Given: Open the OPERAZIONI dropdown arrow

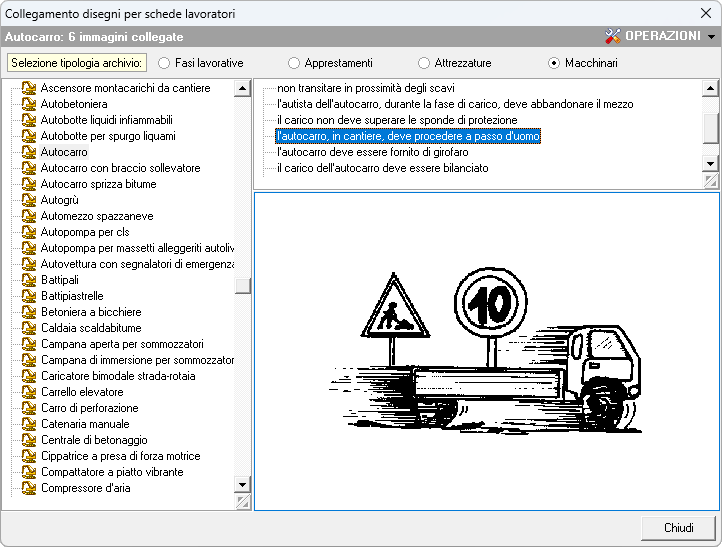Looking at the screenshot, I should click(x=711, y=37).
